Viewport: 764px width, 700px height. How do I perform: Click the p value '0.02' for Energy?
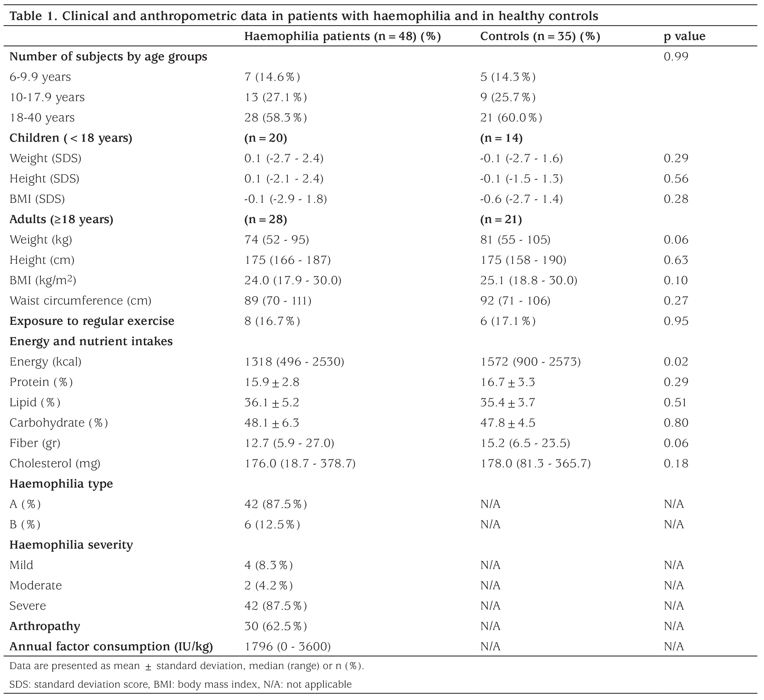[x=676, y=362]
